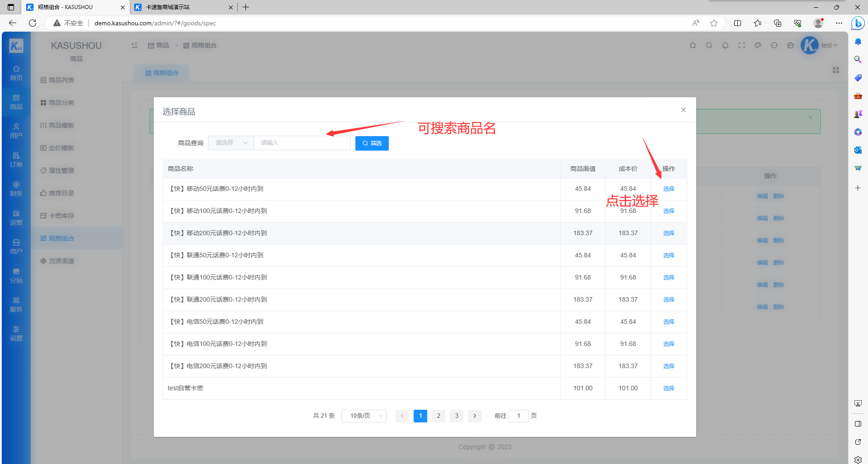The width and height of the screenshot is (868, 464).
Task: Click the browser address bar URL
Action: pos(155,23)
